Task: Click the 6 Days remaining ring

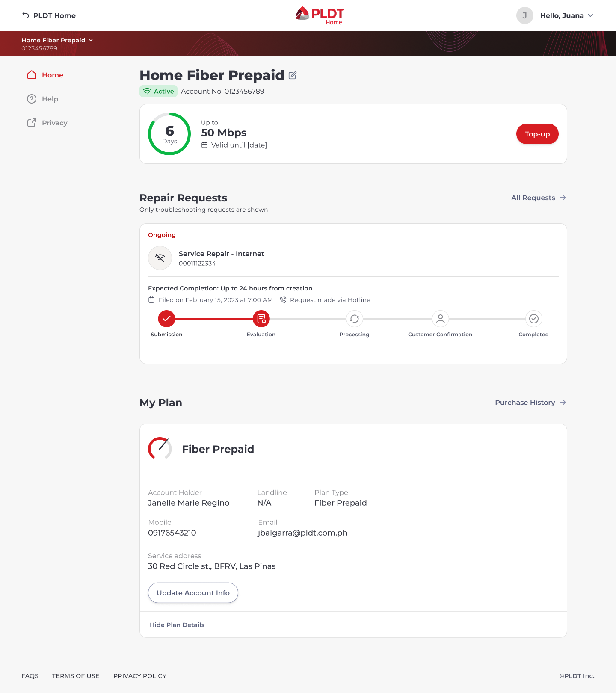Action: (x=169, y=134)
